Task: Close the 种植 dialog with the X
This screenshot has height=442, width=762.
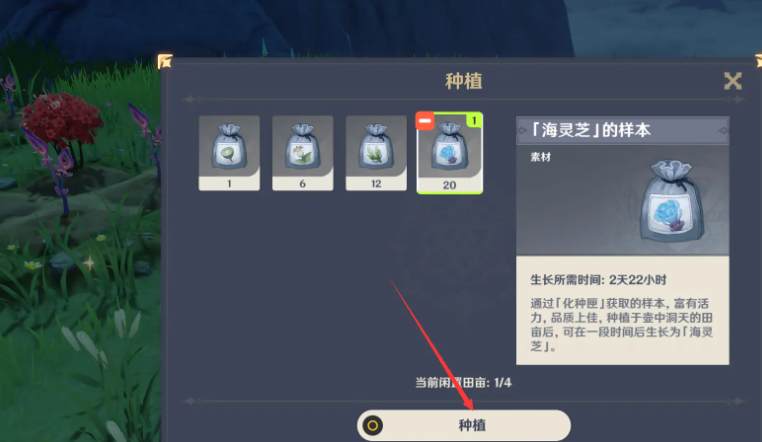Action: point(732,81)
